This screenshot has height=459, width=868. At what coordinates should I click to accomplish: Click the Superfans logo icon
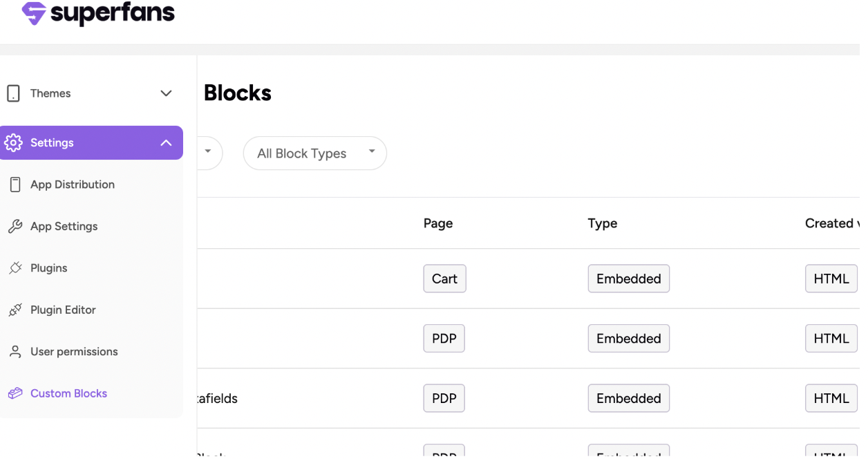point(33,13)
